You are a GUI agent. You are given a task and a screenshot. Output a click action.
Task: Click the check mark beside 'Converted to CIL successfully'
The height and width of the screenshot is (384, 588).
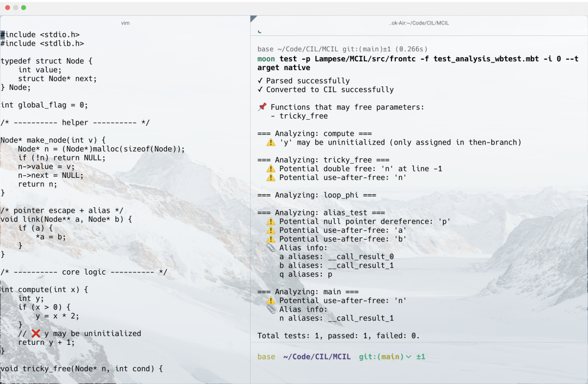pyautogui.click(x=260, y=90)
